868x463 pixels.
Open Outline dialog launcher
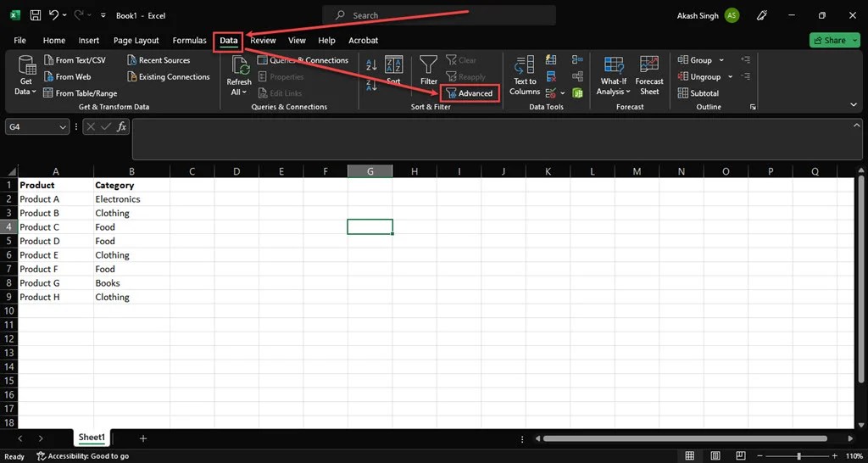click(753, 106)
